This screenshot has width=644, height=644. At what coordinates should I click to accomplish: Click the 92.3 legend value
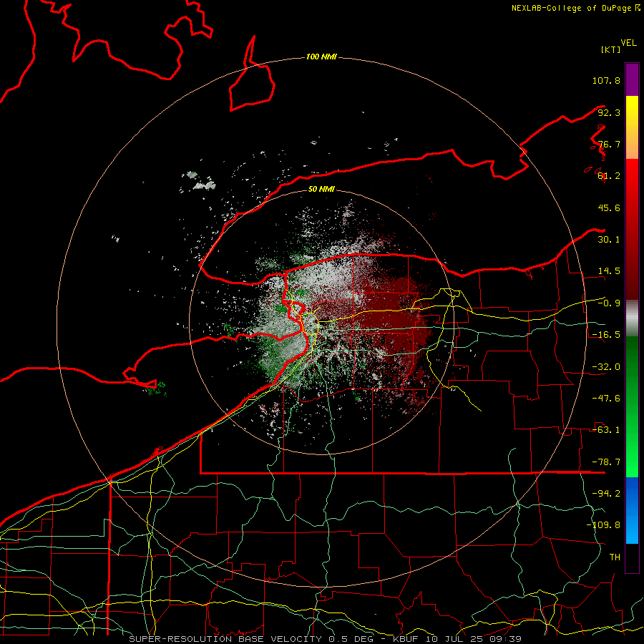point(609,112)
